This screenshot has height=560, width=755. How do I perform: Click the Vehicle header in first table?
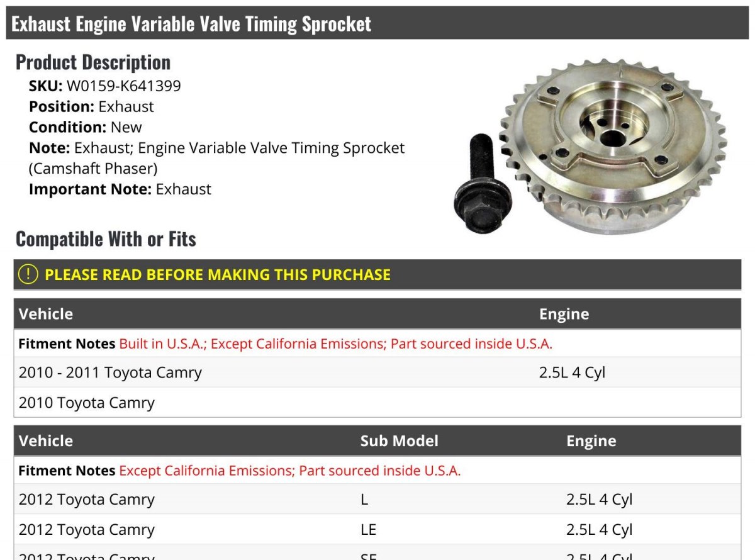46,314
